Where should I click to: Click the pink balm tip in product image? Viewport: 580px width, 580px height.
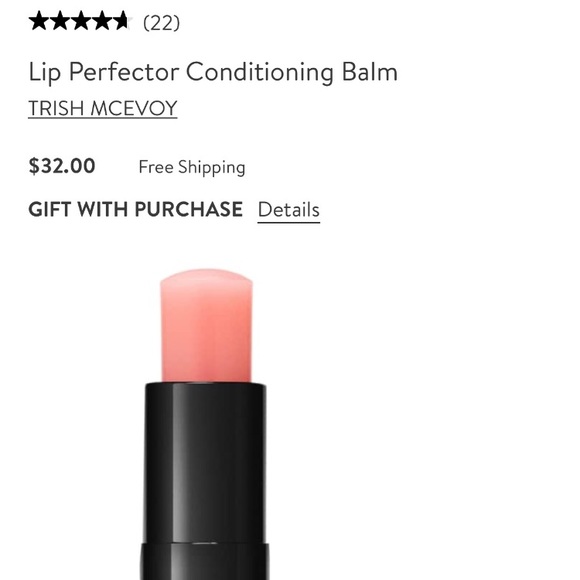click(x=206, y=326)
